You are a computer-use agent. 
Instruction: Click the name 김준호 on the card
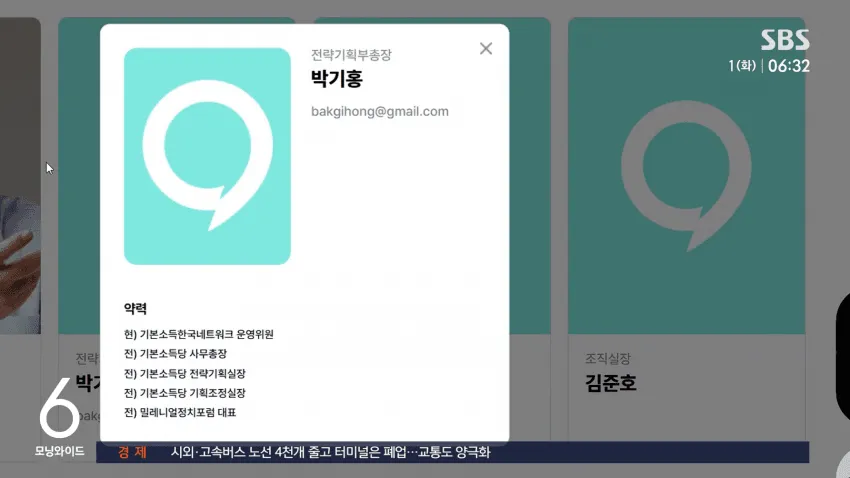click(x=610, y=383)
